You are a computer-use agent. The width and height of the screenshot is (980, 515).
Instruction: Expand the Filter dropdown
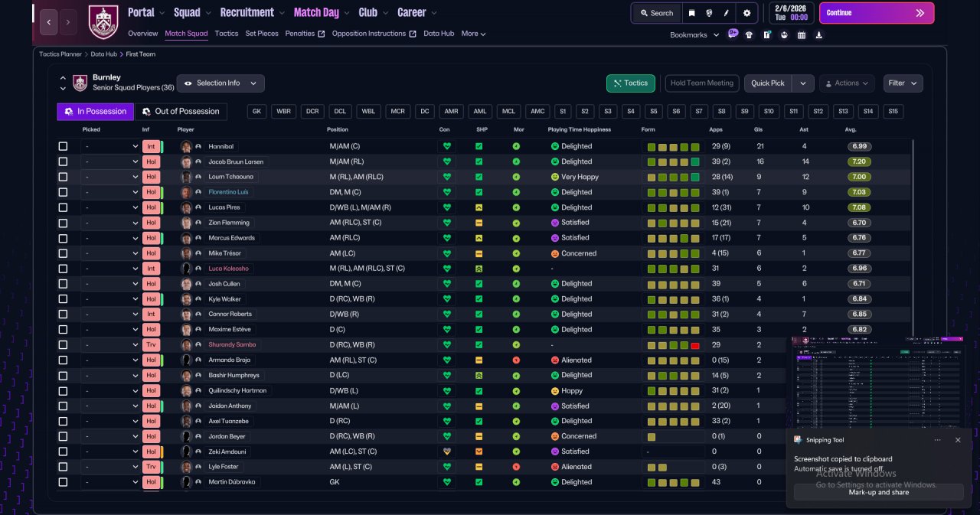(x=903, y=83)
